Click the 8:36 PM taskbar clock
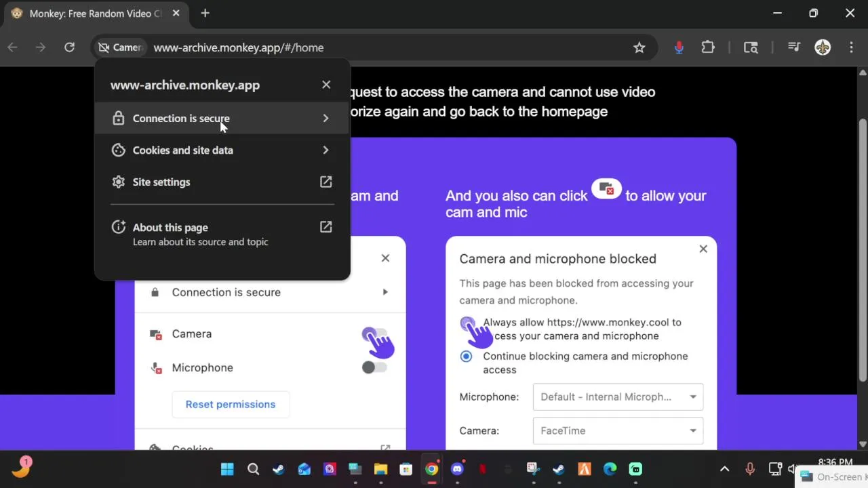Screen dimensions: 868x488 click(x=835, y=462)
